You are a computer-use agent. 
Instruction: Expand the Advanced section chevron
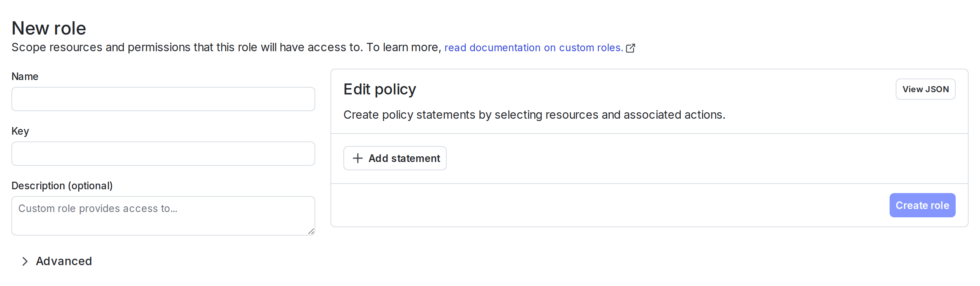(x=25, y=261)
